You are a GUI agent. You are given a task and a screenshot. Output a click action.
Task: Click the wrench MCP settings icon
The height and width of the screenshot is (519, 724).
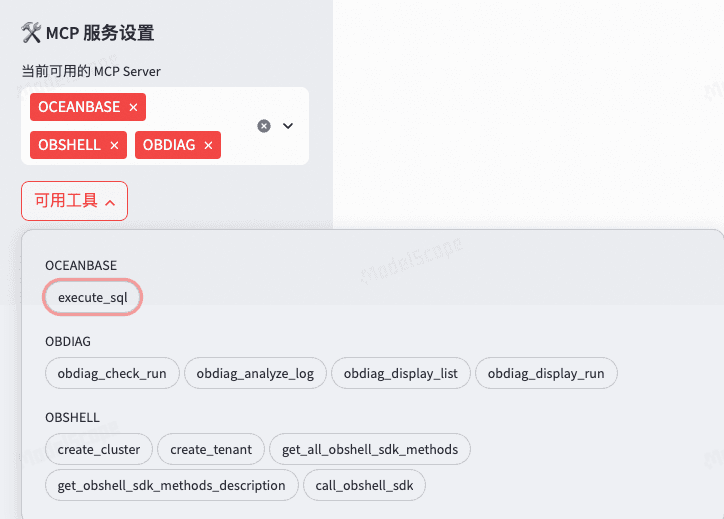pyautogui.click(x=31, y=33)
